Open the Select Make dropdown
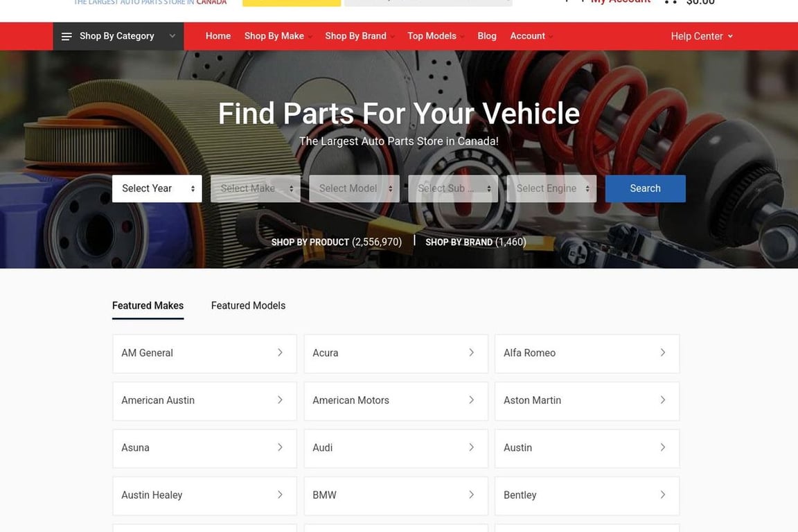798x532 pixels. (256, 189)
